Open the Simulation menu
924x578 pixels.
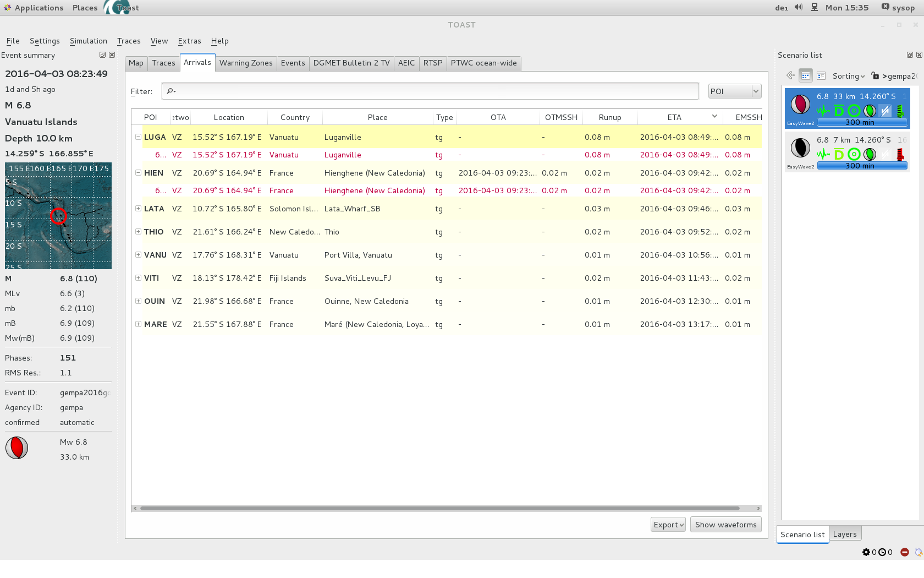(89, 41)
